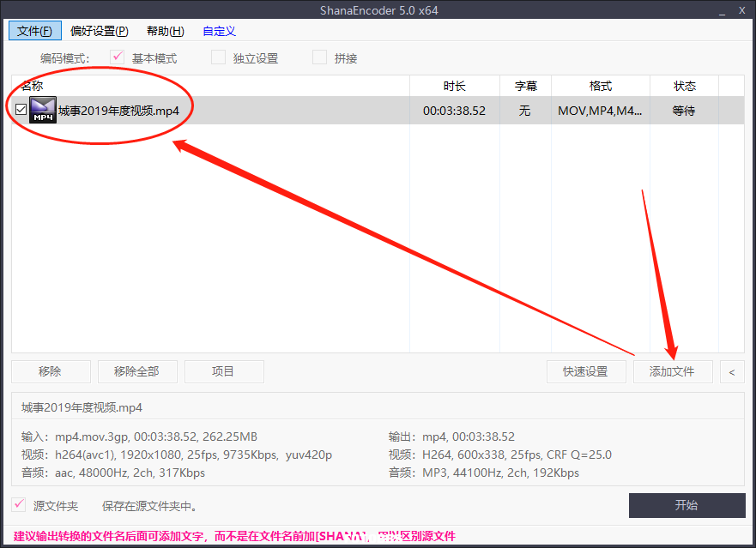Start encoding with the 开始 button
756x548 pixels.
tap(687, 505)
